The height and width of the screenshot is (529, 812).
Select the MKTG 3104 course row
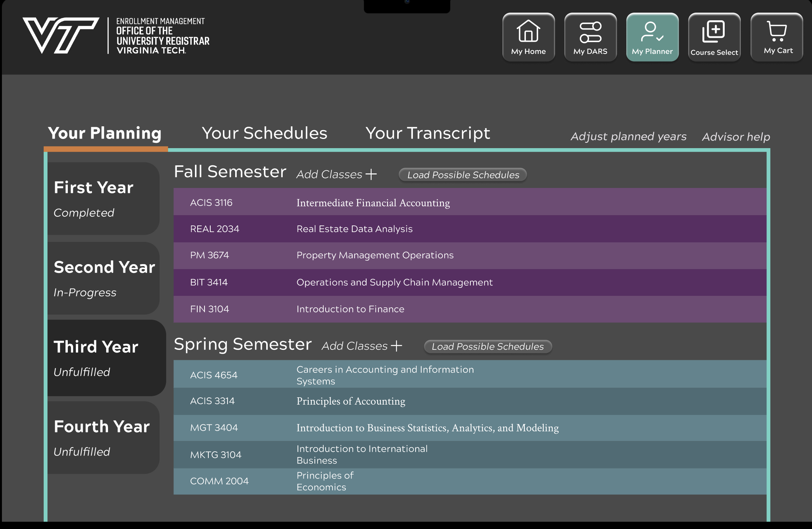[x=470, y=454]
